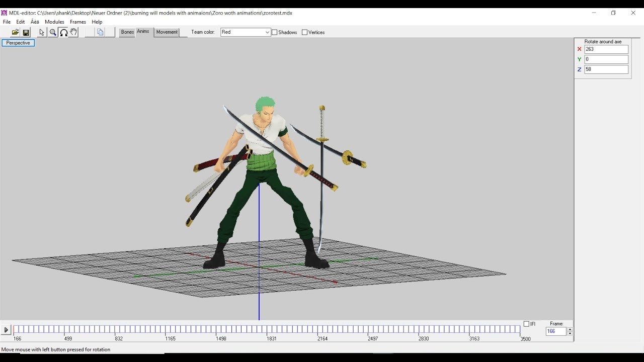Select the Rotate view tool
The image size is (644, 362).
pyautogui.click(x=63, y=32)
